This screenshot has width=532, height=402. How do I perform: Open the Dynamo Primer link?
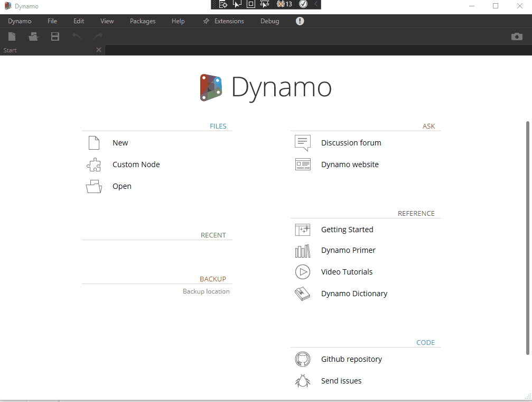point(348,250)
